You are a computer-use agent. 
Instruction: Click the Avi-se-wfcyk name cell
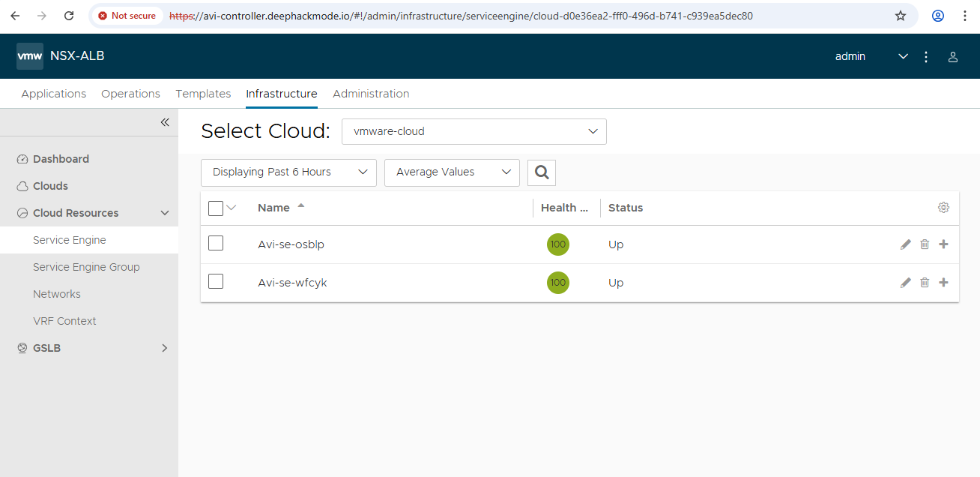point(292,283)
